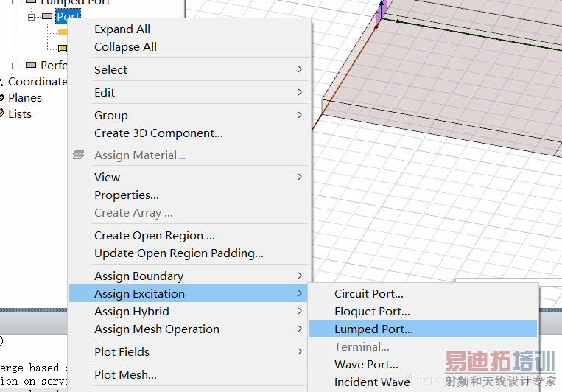Open the Select submenu arrow

pos(300,69)
